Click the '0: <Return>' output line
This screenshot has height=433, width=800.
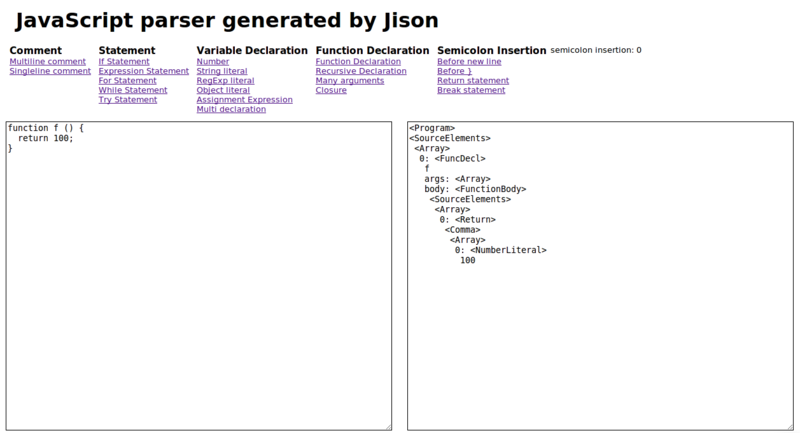point(468,220)
